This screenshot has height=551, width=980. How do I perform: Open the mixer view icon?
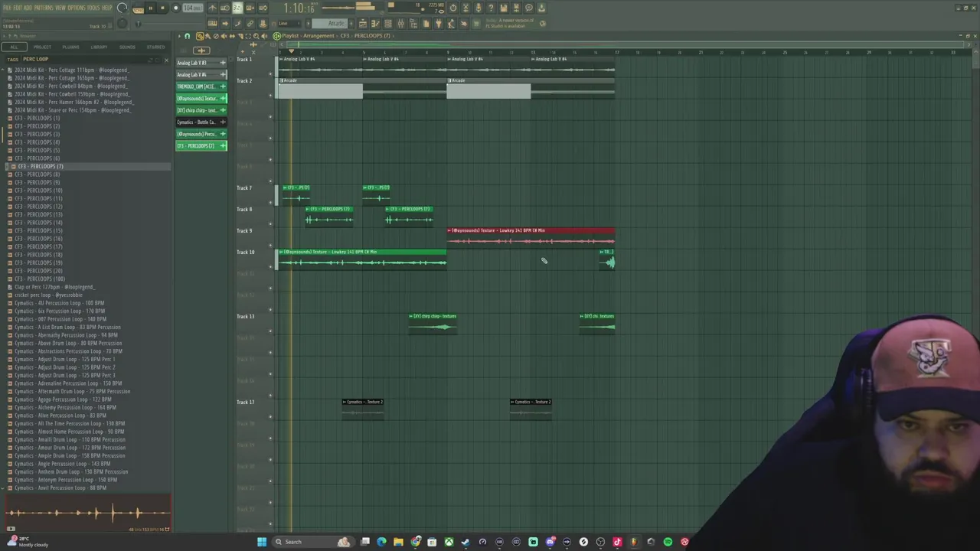400,24
